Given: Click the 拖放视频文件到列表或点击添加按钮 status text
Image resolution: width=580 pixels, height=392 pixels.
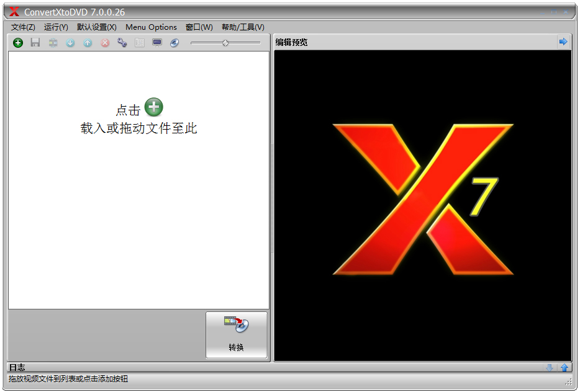Looking at the screenshot, I should [x=68, y=379].
